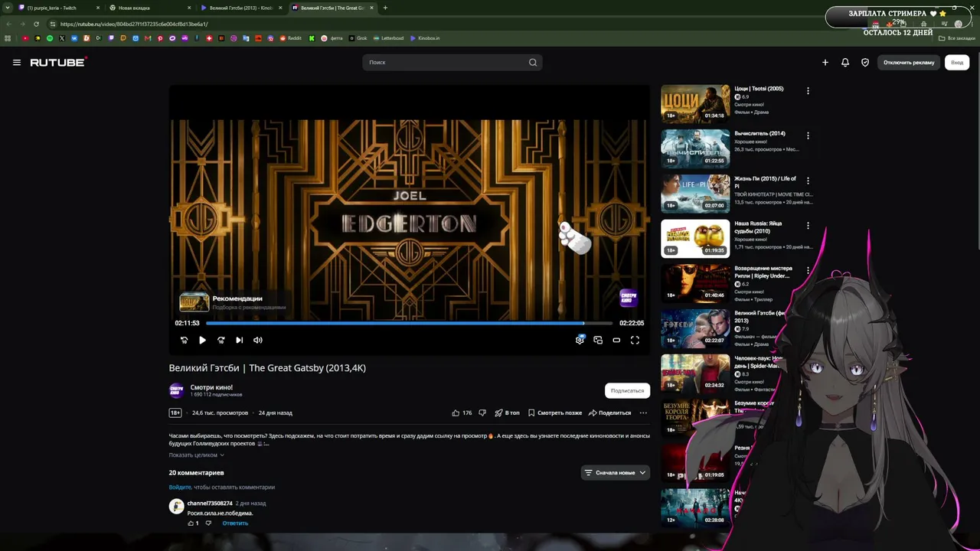The height and width of the screenshot is (551, 980).
Task: Open the browser apps grid icon
Action: click(8, 38)
